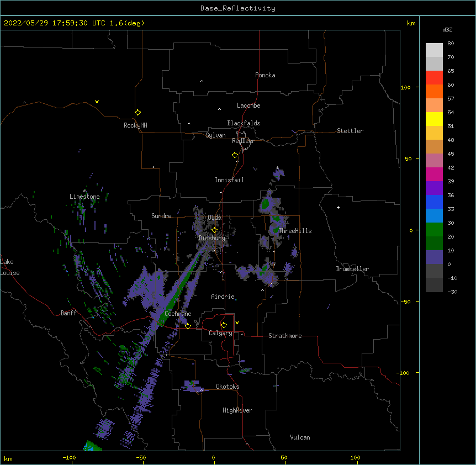Click the yellow marker above Calgary label
The height and width of the screenshot is (465, 476).
(x=224, y=325)
